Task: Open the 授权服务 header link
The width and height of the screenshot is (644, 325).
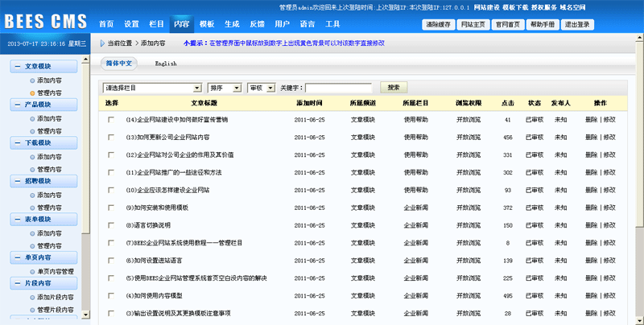Action: click(x=544, y=7)
